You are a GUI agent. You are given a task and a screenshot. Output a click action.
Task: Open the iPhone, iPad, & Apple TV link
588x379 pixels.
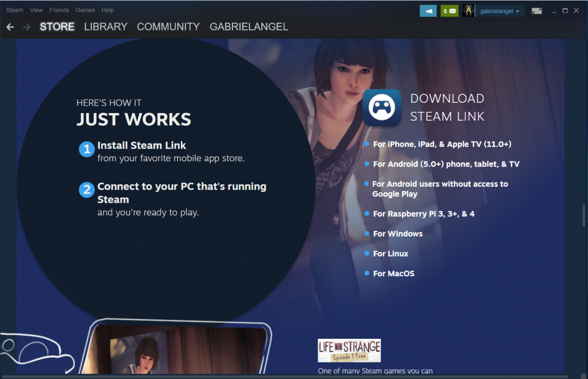[x=442, y=144]
